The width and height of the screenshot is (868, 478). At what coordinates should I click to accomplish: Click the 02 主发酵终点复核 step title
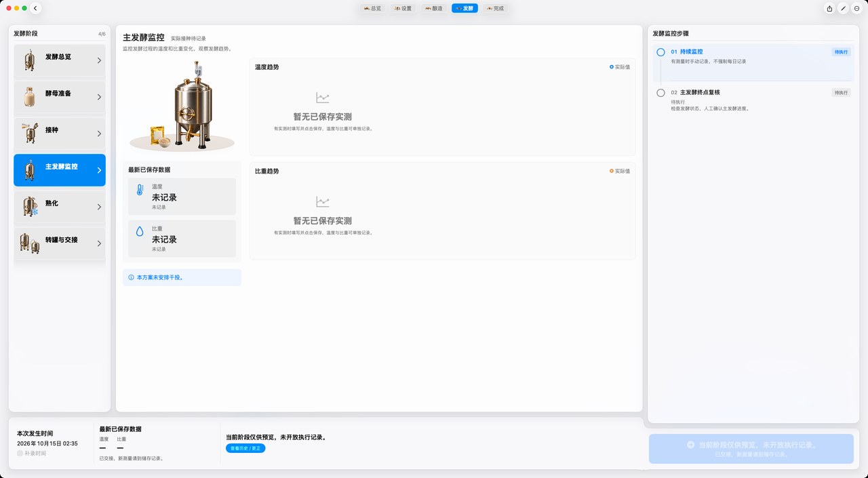point(695,92)
